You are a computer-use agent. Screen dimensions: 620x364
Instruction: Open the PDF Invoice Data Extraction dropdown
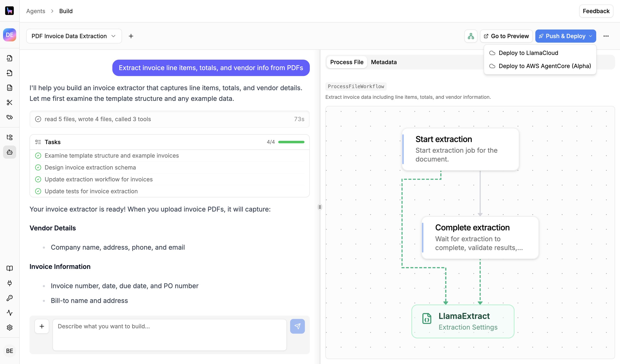74,36
